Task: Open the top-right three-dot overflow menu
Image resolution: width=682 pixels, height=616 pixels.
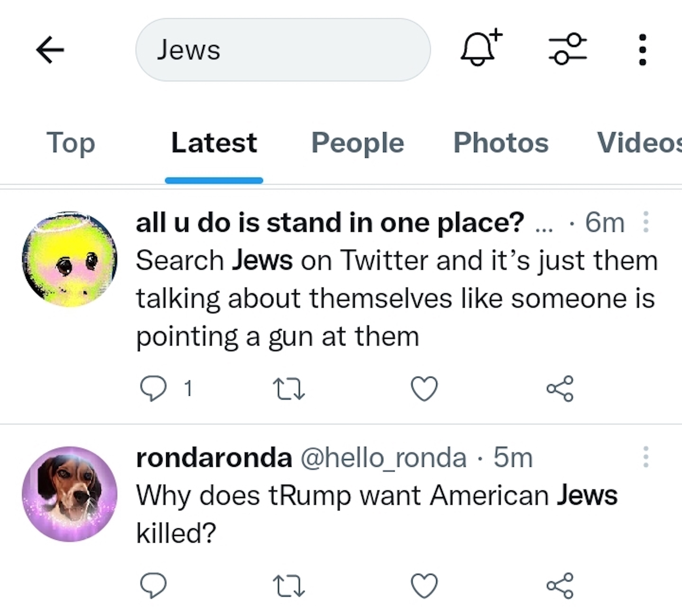Action: [x=642, y=50]
